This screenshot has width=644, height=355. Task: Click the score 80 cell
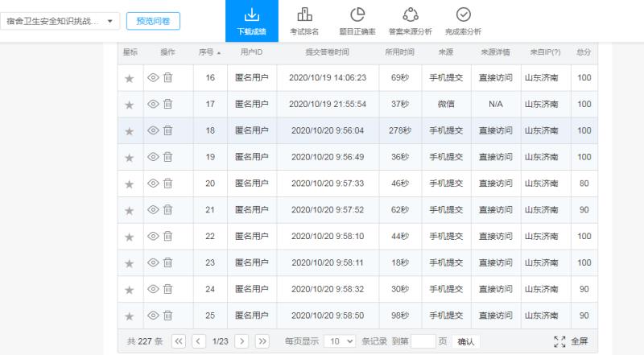click(584, 184)
